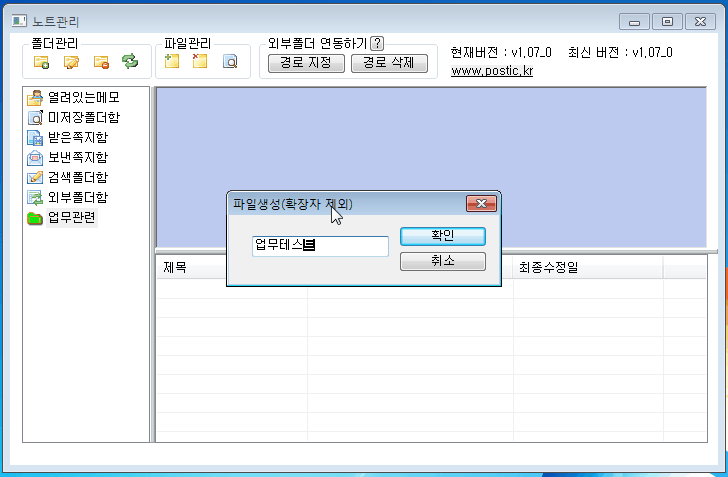The image size is (728, 477).
Task: Maximize the 노트관리 window
Action: (667, 22)
